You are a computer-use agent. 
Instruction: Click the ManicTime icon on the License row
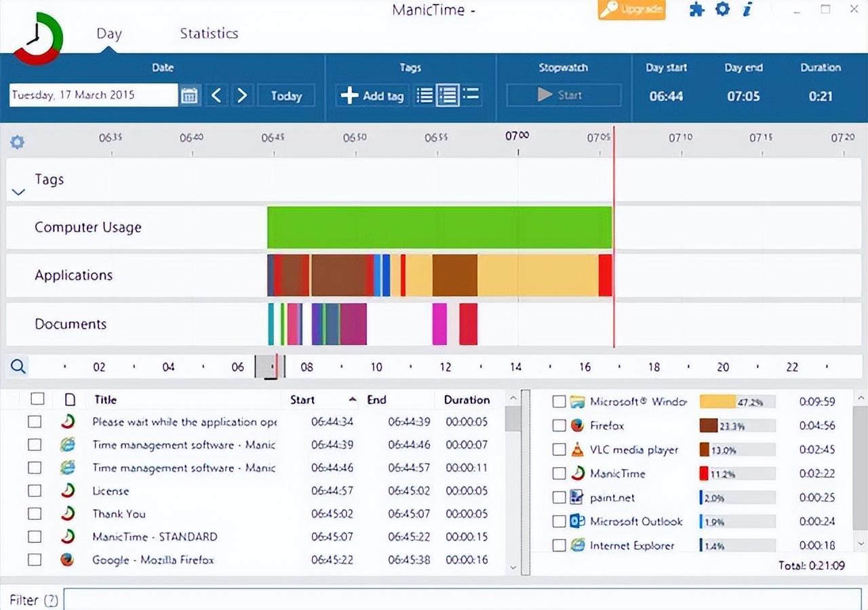coord(67,491)
